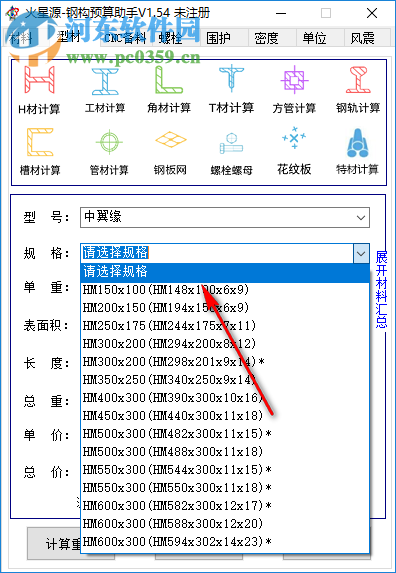Pick HM600x300(HM594x302x14x23)* entry
This screenshot has width=396, height=573.
[225, 541]
